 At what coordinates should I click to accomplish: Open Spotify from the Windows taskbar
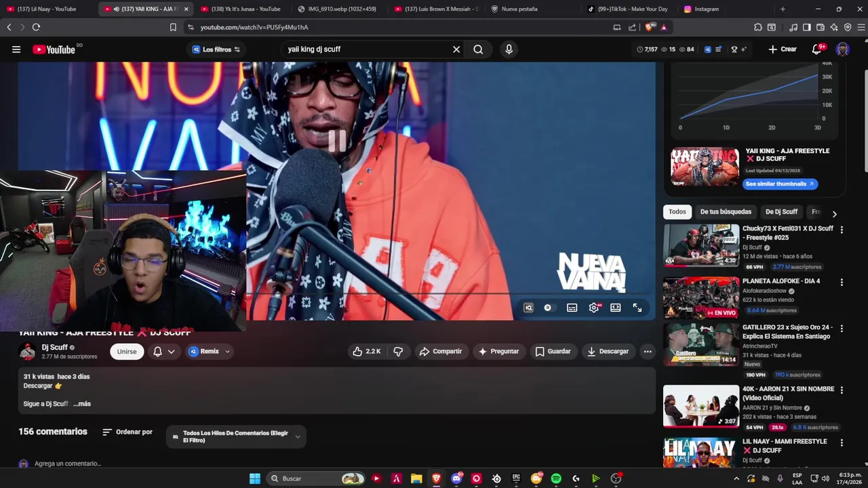tap(556, 479)
